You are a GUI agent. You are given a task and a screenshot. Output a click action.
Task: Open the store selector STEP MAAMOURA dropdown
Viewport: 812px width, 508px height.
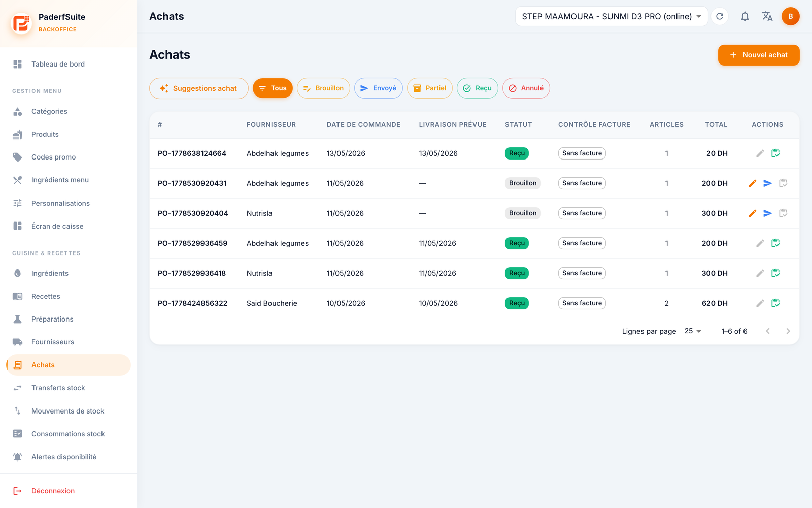[x=612, y=16]
